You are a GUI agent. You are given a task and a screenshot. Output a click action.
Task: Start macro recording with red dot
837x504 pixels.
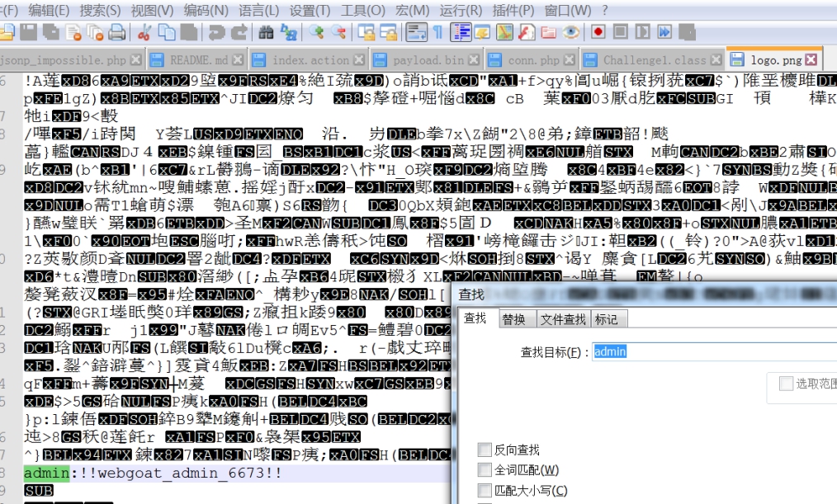click(x=598, y=32)
